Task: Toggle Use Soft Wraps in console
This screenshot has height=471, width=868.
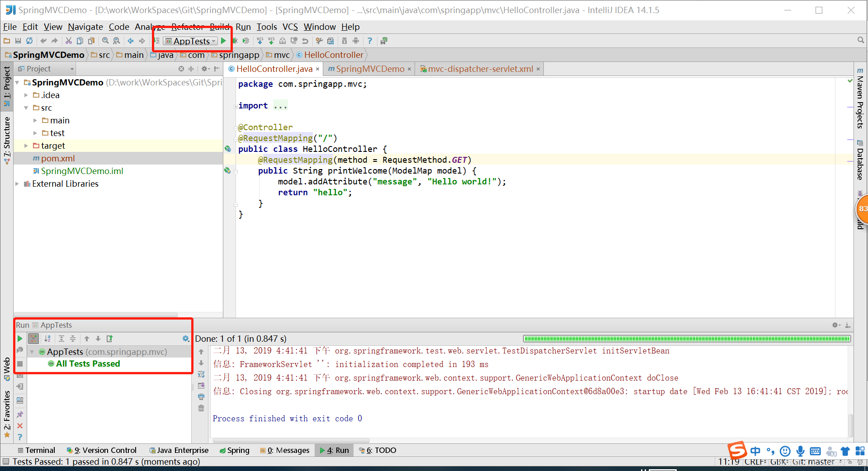Action: tap(201, 374)
